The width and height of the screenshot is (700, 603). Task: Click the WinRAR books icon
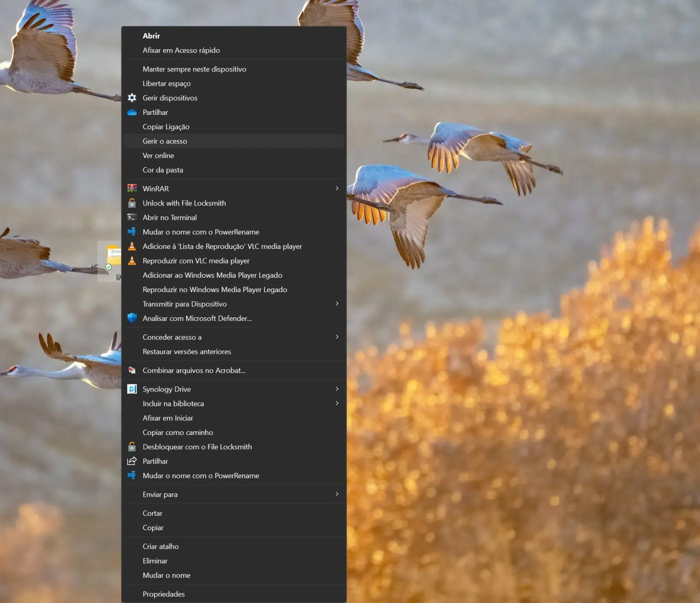(x=132, y=188)
